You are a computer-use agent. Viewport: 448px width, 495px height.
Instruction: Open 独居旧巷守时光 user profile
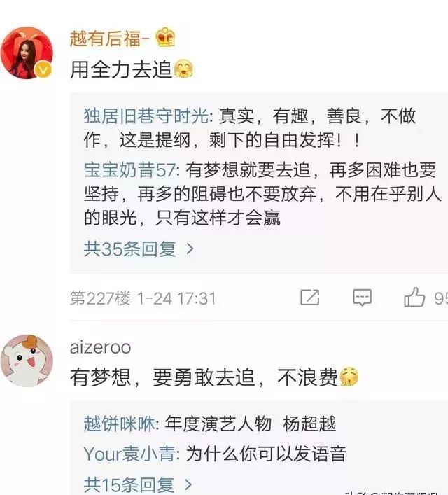146,116
